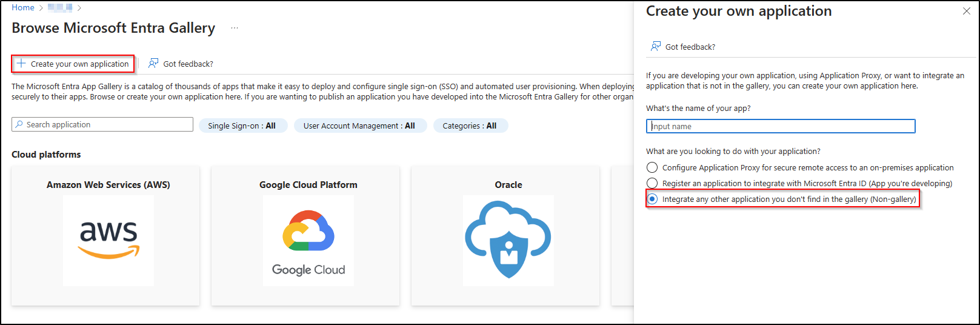Click the feedback person icon in the side panel
This screenshot has height=325, width=980.
coord(655,47)
